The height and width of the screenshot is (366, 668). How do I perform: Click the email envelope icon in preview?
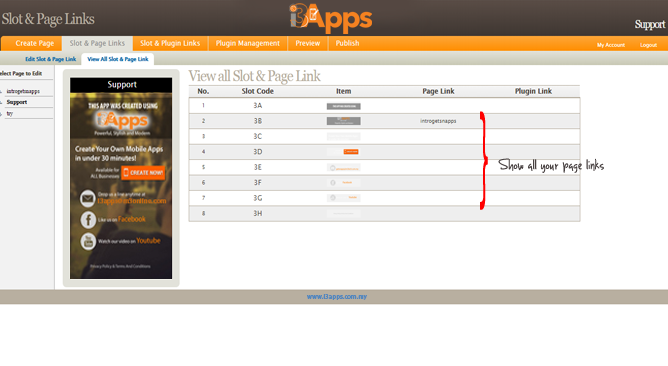tap(88, 199)
